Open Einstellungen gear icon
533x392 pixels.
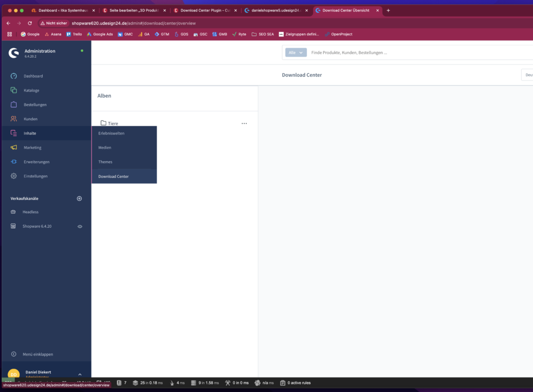point(14,176)
